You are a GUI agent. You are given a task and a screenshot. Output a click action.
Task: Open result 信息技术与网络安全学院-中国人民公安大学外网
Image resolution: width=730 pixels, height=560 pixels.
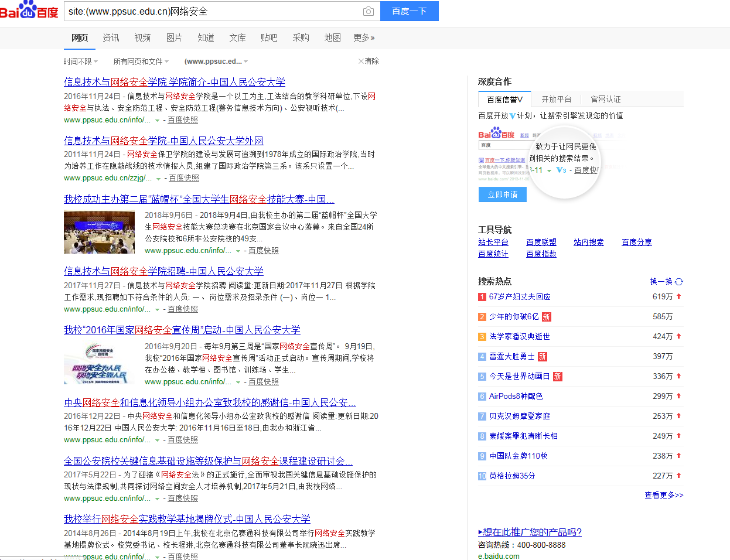[x=163, y=141]
